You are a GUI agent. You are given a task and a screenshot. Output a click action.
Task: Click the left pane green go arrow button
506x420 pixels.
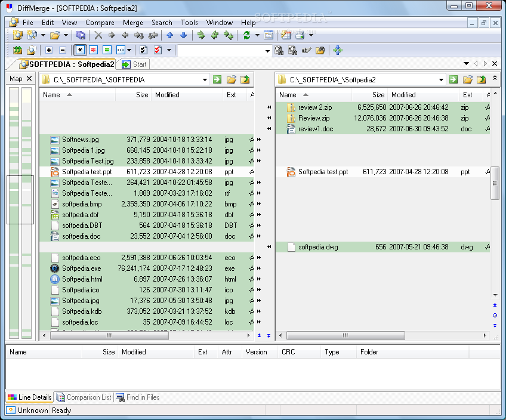(217, 79)
